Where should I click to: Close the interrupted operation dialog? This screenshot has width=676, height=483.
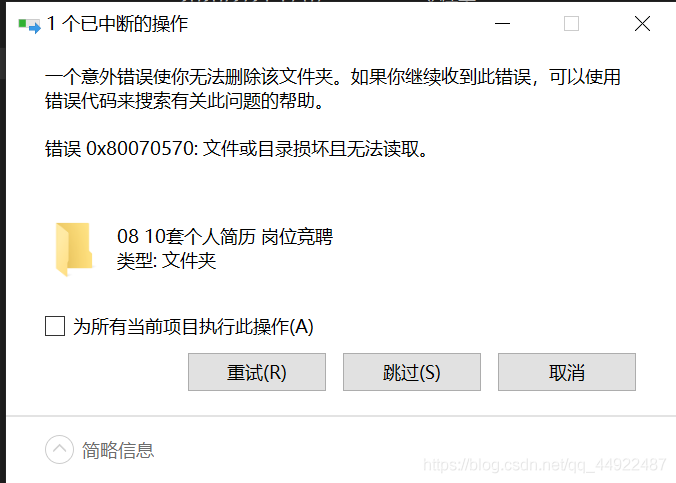click(x=642, y=24)
